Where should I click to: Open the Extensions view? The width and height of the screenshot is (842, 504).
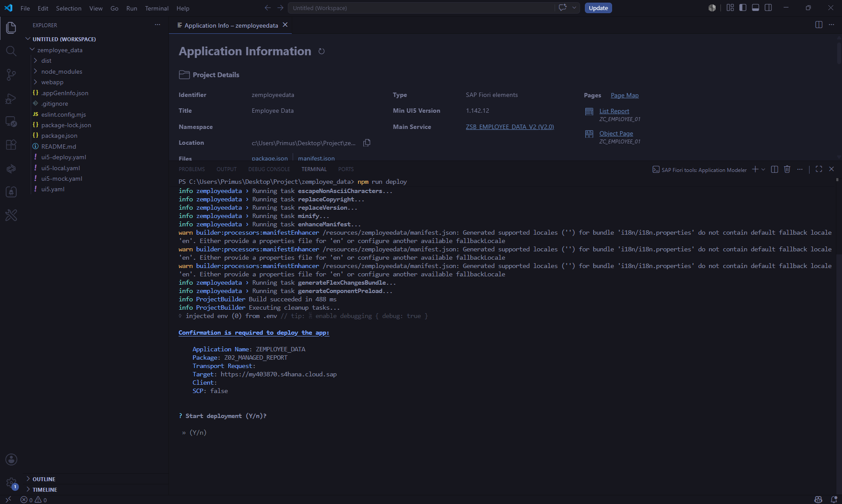click(x=11, y=145)
